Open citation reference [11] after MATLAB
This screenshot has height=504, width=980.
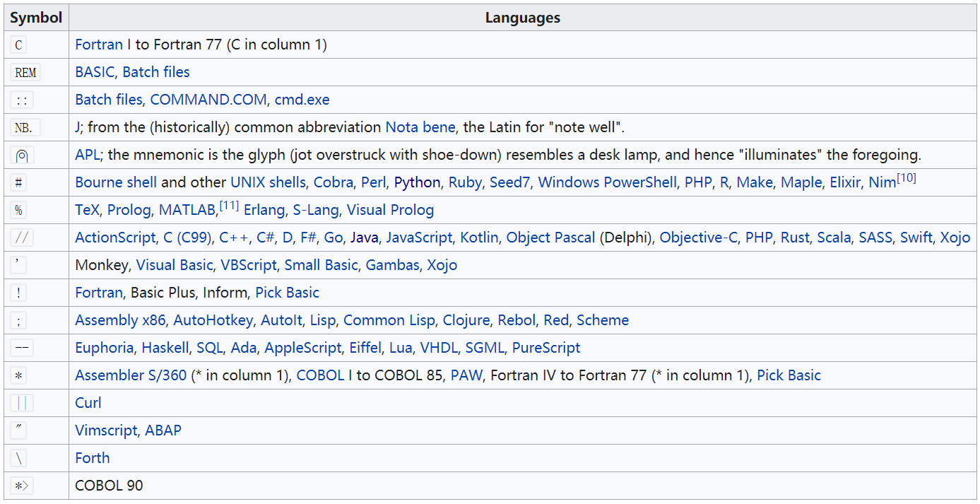pos(229,206)
